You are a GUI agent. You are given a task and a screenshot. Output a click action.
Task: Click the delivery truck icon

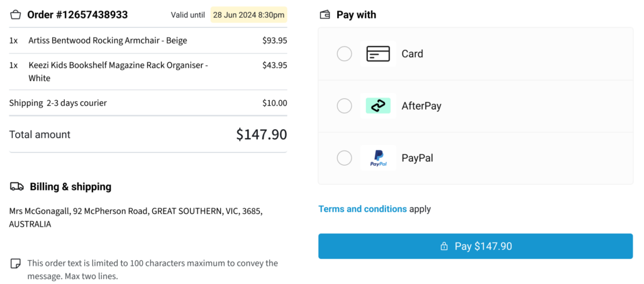coord(17,187)
